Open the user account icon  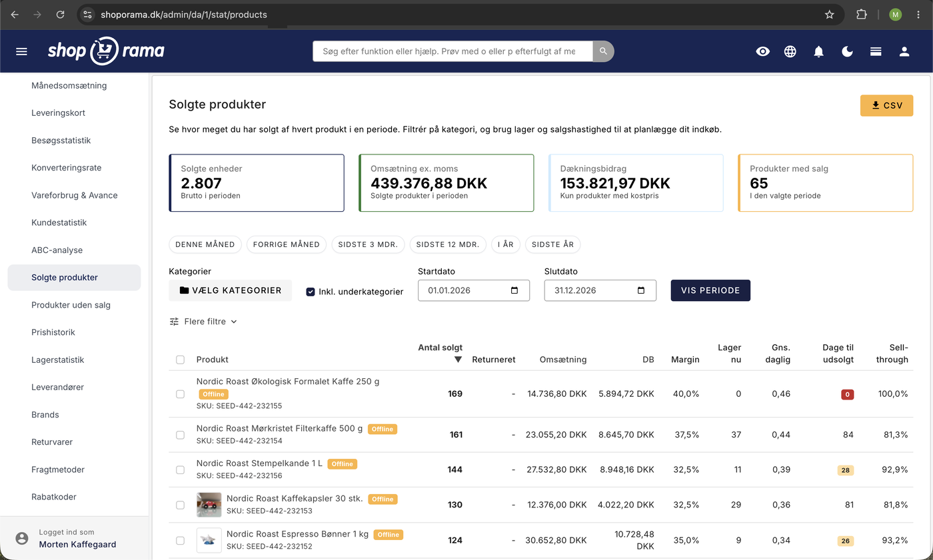point(904,51)
